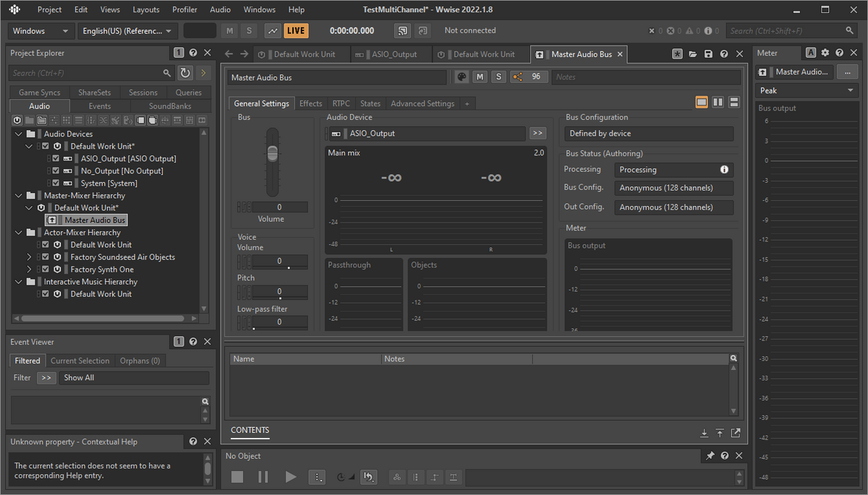Image resolution: width=868 pixels, height=495 pixels.
Task: Add a new tab with the '+' button
Action: click(x=467, y=103)
